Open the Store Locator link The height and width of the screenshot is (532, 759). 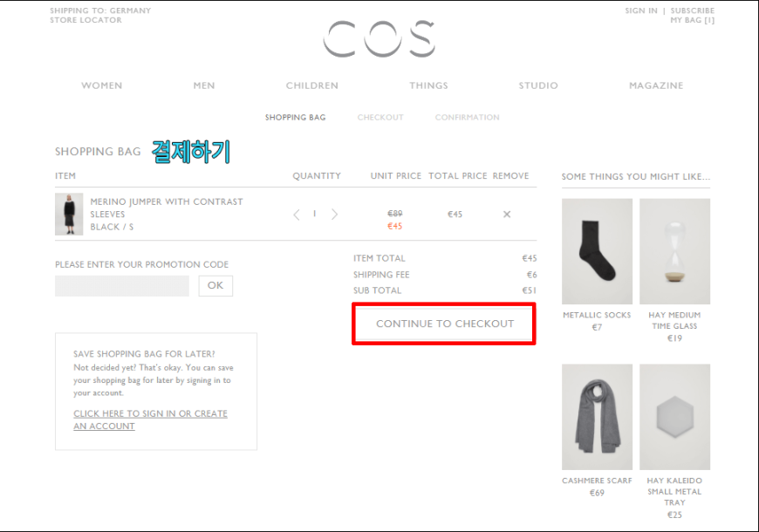pos(85,20)
